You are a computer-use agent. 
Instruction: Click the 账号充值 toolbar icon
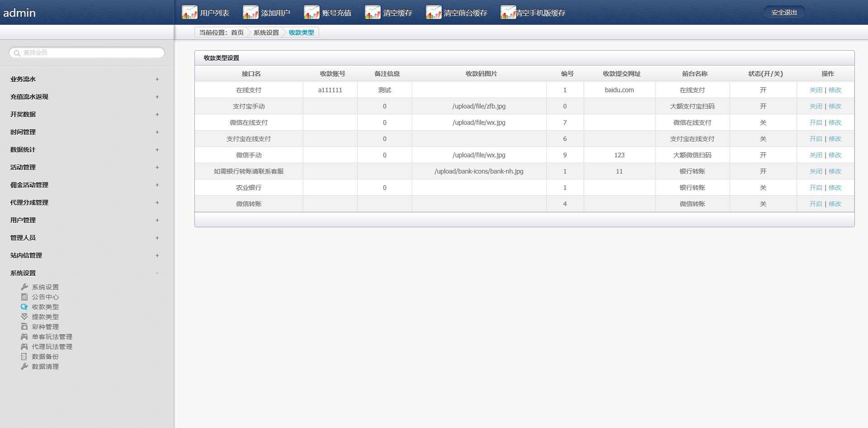(x=311, y=13)
